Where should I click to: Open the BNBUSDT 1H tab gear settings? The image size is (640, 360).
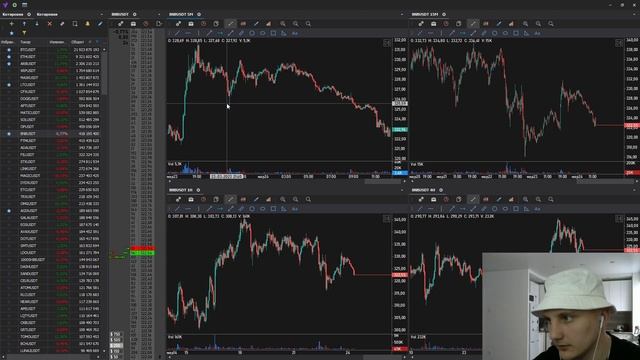(198, 190)
